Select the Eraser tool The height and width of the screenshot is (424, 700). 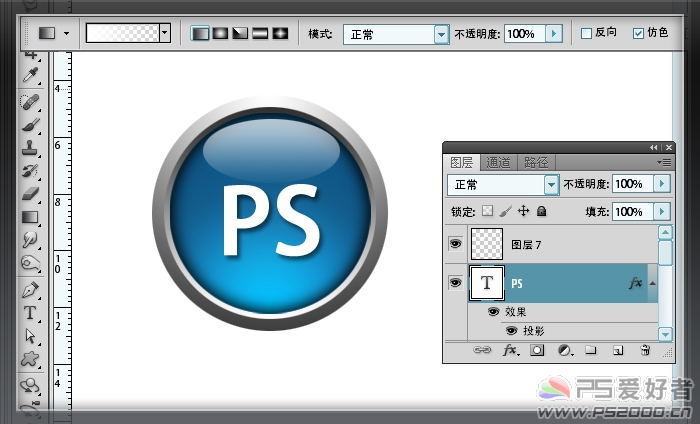pyautogui.click(x=30, y=194)
